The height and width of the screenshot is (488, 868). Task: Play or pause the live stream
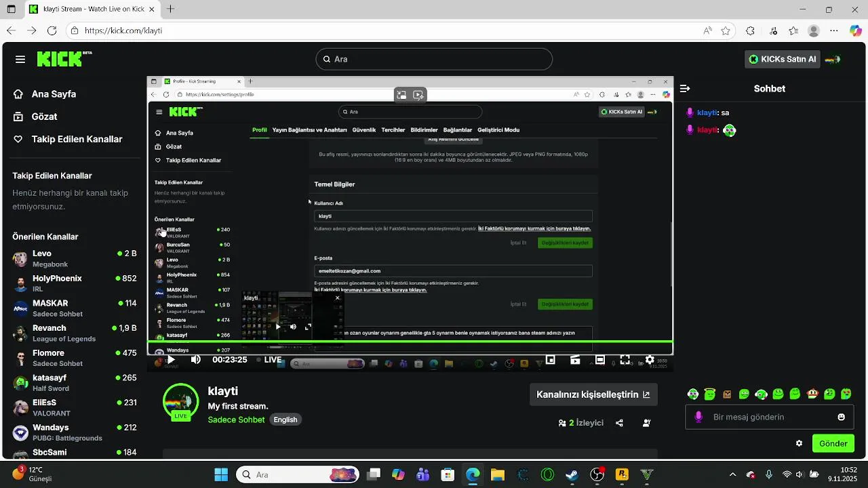pyautogui.click(x=171, y=359)
